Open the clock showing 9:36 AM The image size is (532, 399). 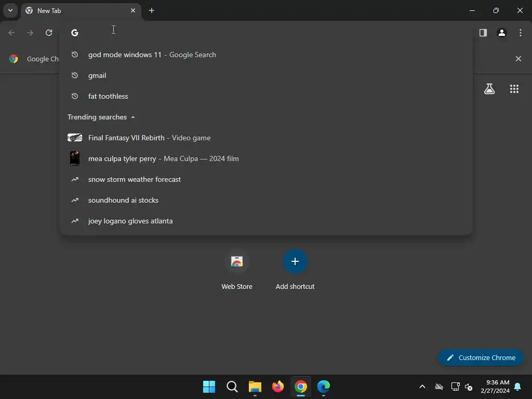click(495, 387)
